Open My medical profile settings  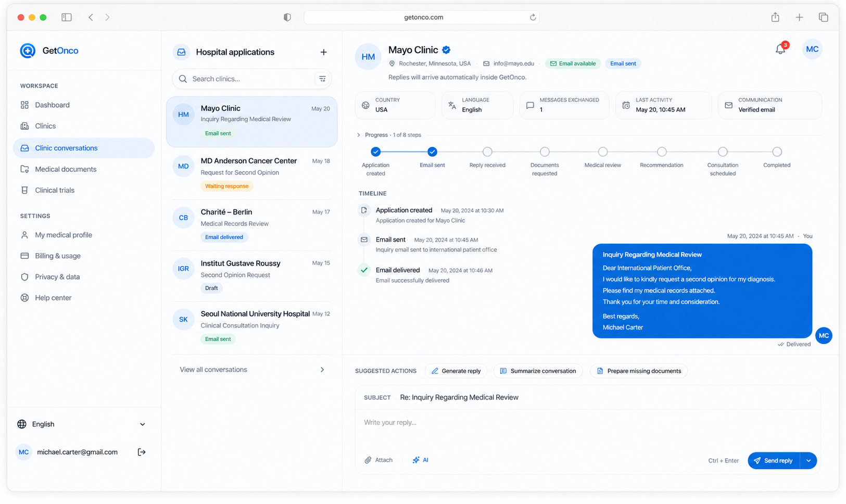point(84,235)
